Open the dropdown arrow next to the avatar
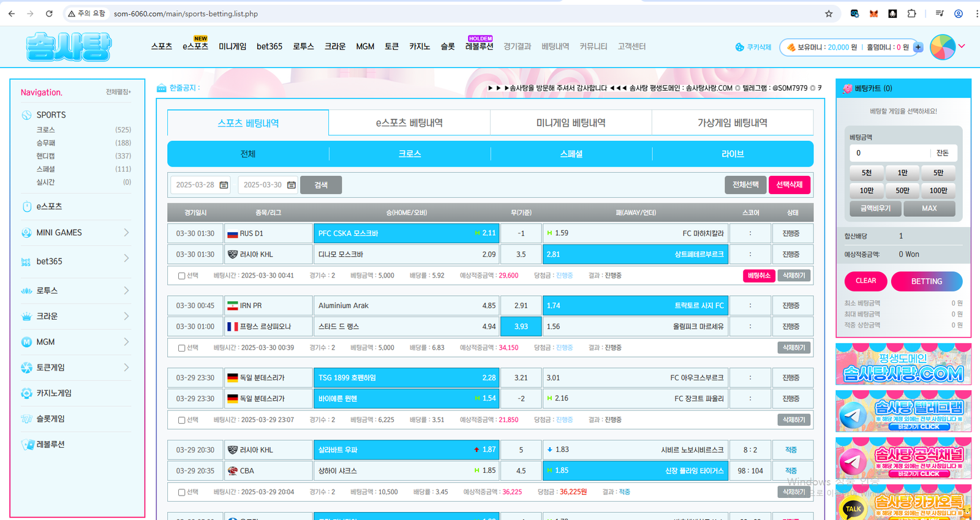 pos(962,47)
